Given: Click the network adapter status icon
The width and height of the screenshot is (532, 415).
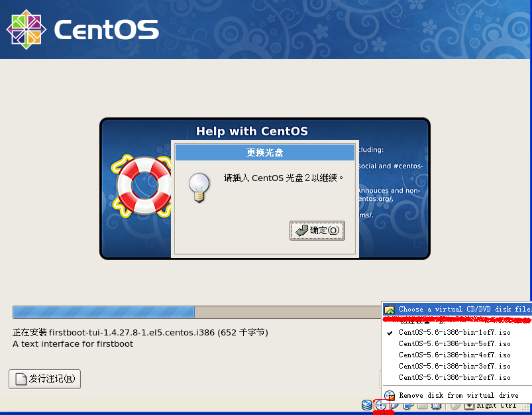Looking at the screenshot, I should coord(408,406).
